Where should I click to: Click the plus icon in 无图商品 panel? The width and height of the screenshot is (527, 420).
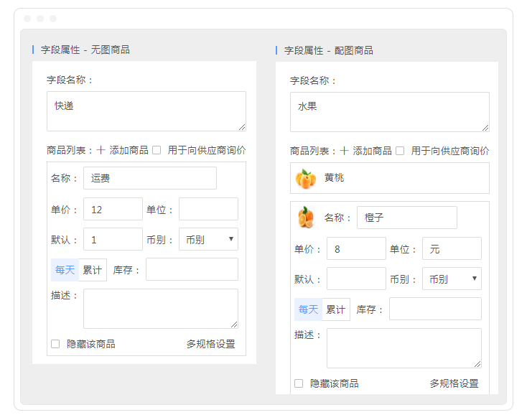click(x=101, y=150)
